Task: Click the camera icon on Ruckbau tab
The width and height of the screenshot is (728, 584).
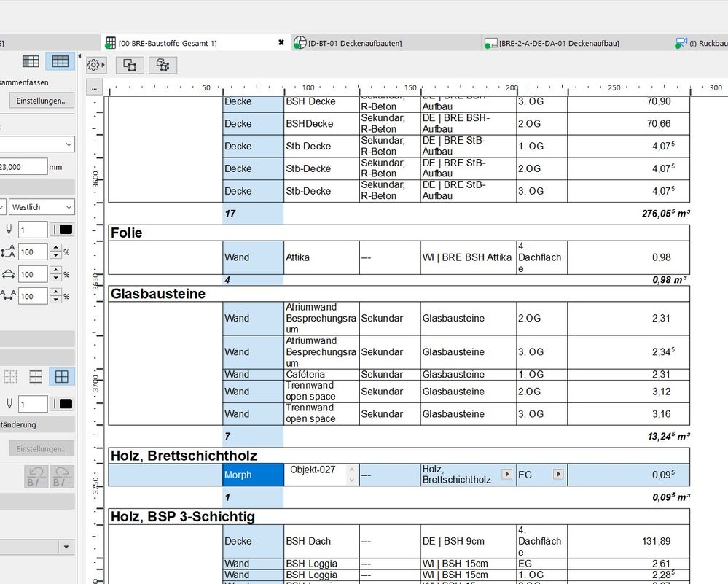Action: pyautogui.click(x=681, y=43)
